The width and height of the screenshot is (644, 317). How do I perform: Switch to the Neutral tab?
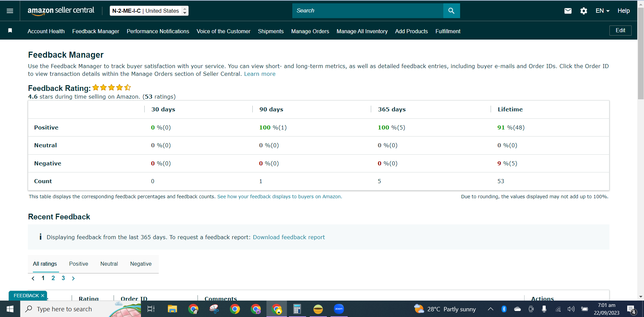click(109, 264)
